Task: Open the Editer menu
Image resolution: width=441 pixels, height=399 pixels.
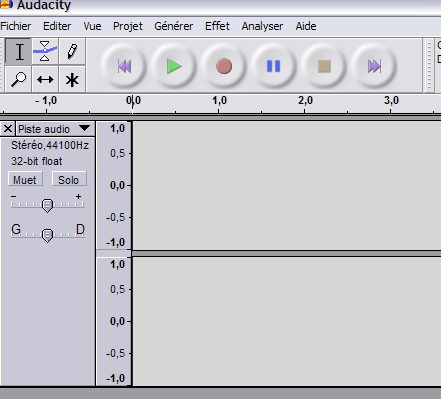Action: pyautogui.click(x=57, y=26)
